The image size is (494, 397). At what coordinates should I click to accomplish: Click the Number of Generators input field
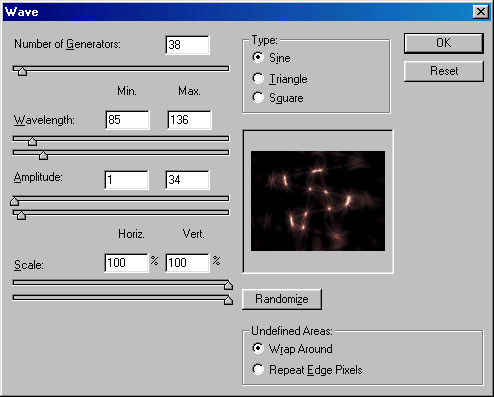pyautogui.click(x=188, y=45)
